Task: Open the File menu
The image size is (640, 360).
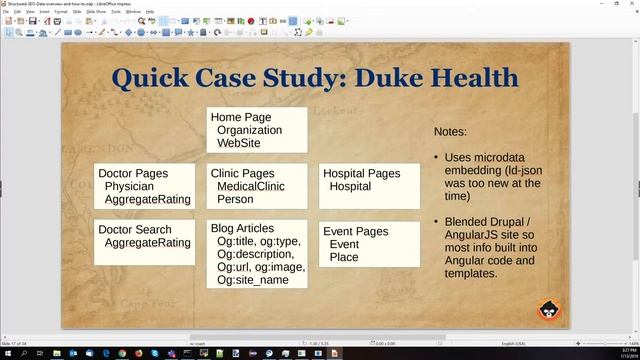Action: tap(6, 11)
